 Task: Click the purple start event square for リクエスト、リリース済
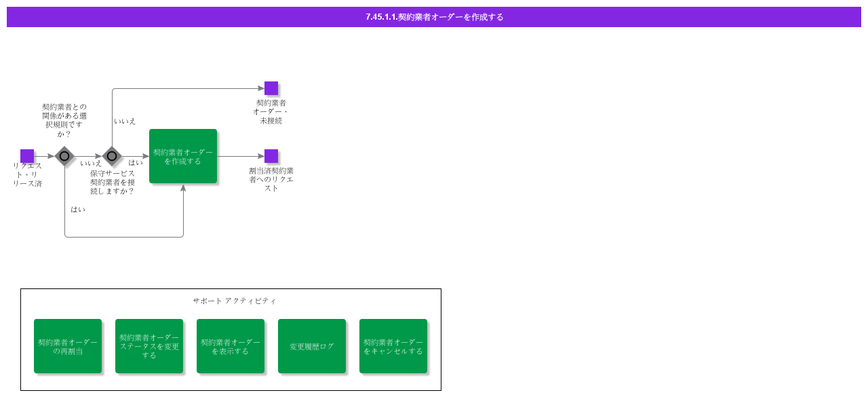(27, 156)
